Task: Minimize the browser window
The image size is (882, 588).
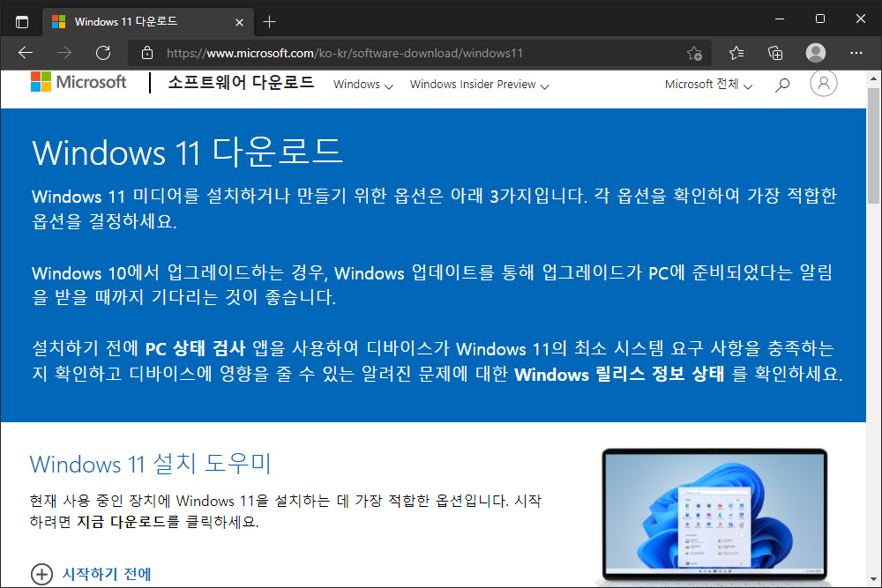Action: [x=780, y=19]
